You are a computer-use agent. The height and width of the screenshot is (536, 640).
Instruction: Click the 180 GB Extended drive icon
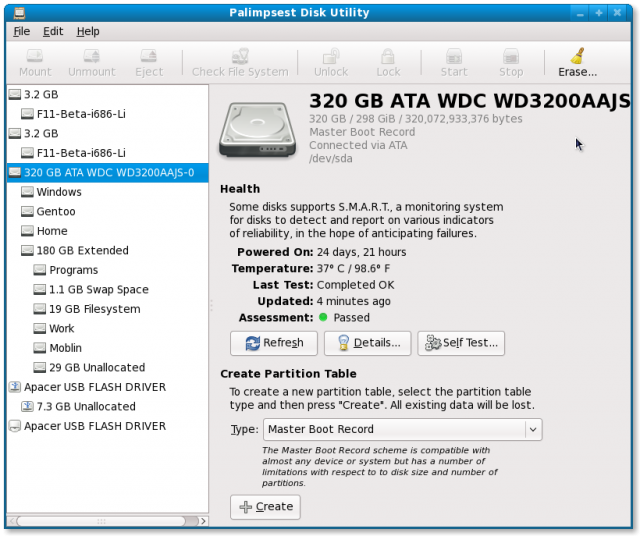[27, 250]
